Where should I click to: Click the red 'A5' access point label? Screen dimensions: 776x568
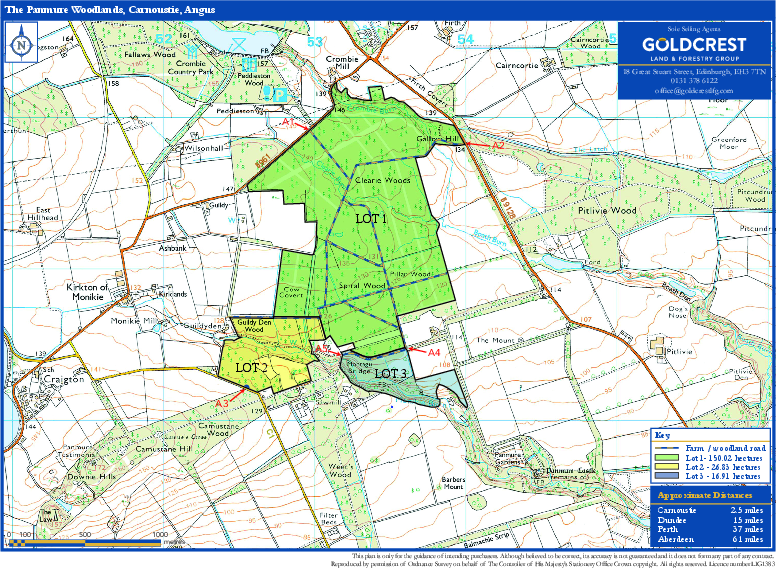(x=322, y=348)
